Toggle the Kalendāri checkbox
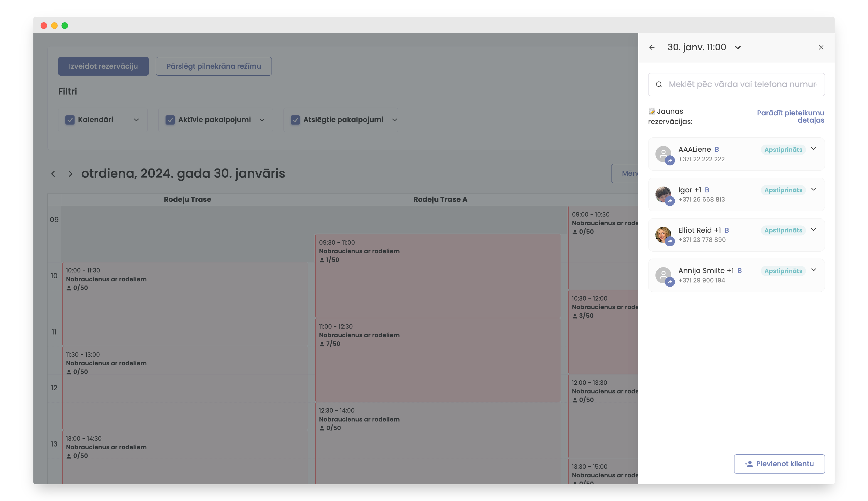 [70, 120]
